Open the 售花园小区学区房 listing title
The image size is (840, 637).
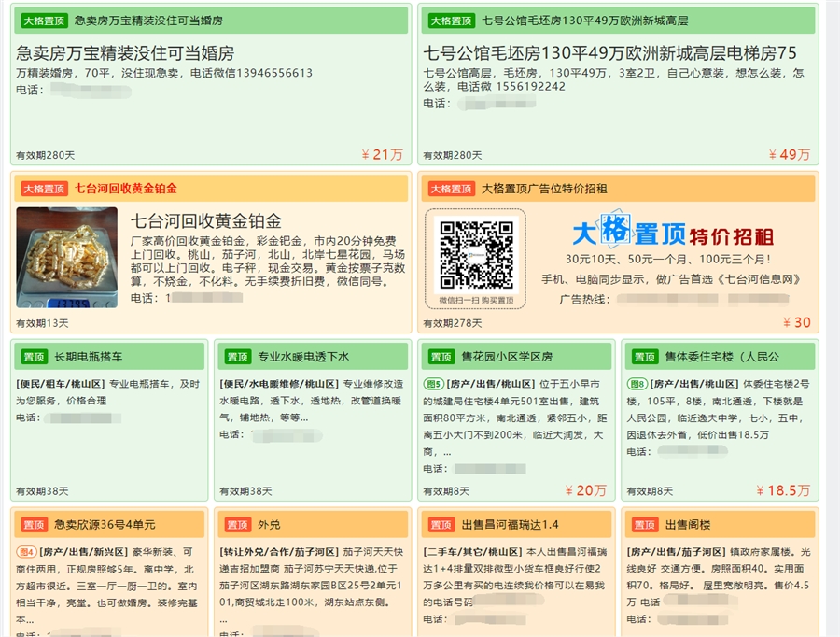(x=507, y=357)
